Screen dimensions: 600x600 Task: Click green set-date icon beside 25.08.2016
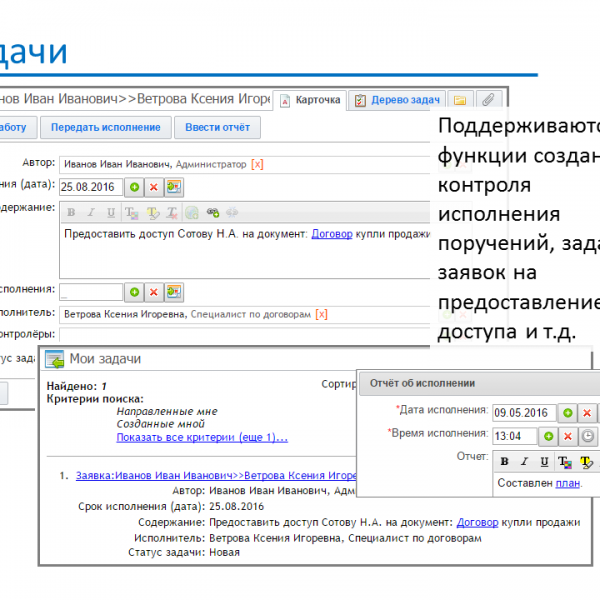coord(134,187)
